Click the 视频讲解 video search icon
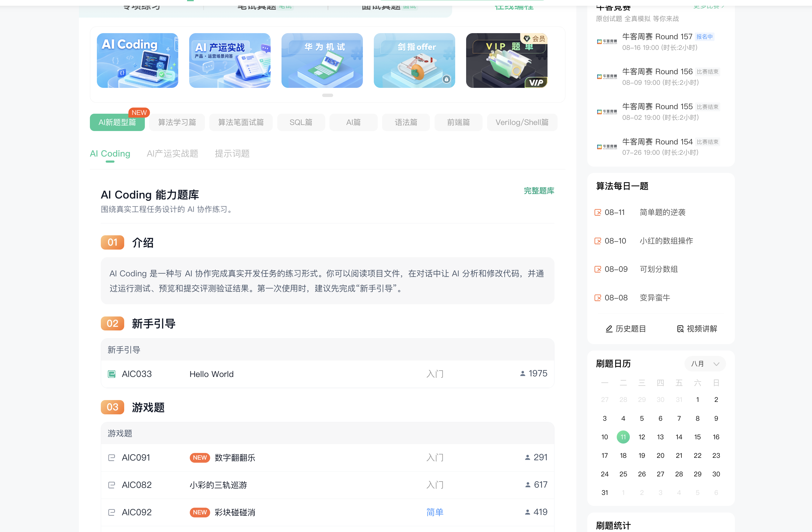The width and height of the screenshot is (812, 532). click(x=680, y=329)
